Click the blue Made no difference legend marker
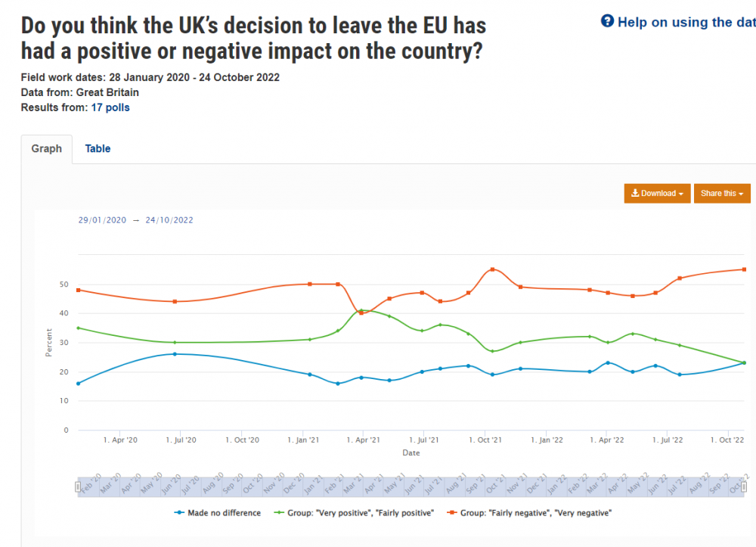The width and height of the screenshot is (756, 547). 179,513
